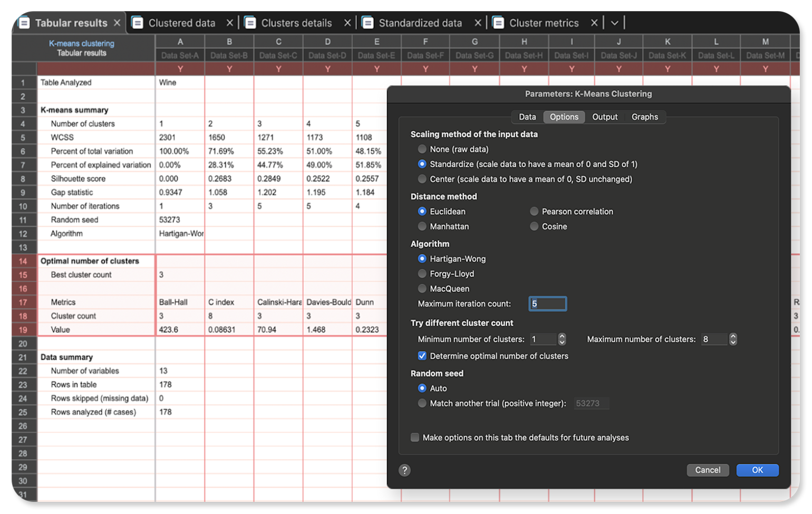
Task: Click the random seed value field
Action: [591, 404]
